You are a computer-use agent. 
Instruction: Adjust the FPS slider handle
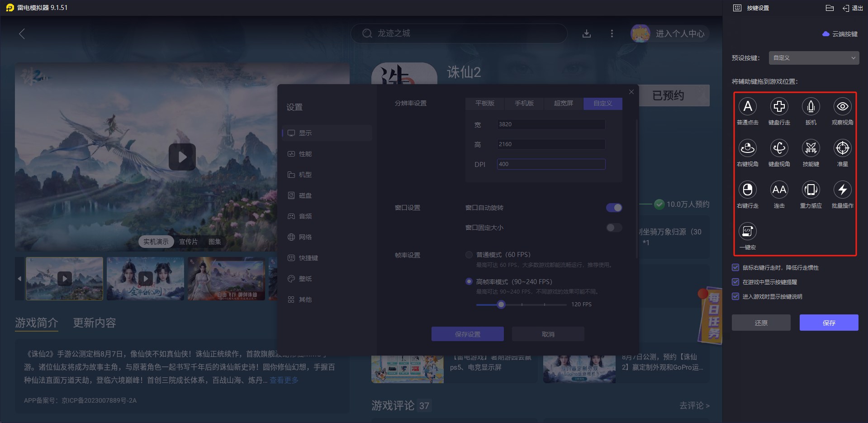point(501,304)
